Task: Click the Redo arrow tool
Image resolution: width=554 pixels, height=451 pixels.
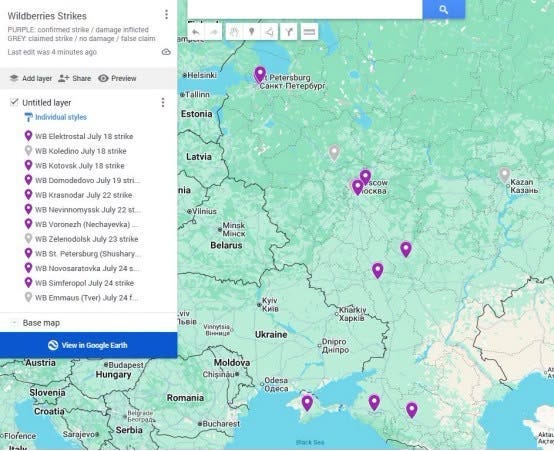Action: (x=213, y=32)
